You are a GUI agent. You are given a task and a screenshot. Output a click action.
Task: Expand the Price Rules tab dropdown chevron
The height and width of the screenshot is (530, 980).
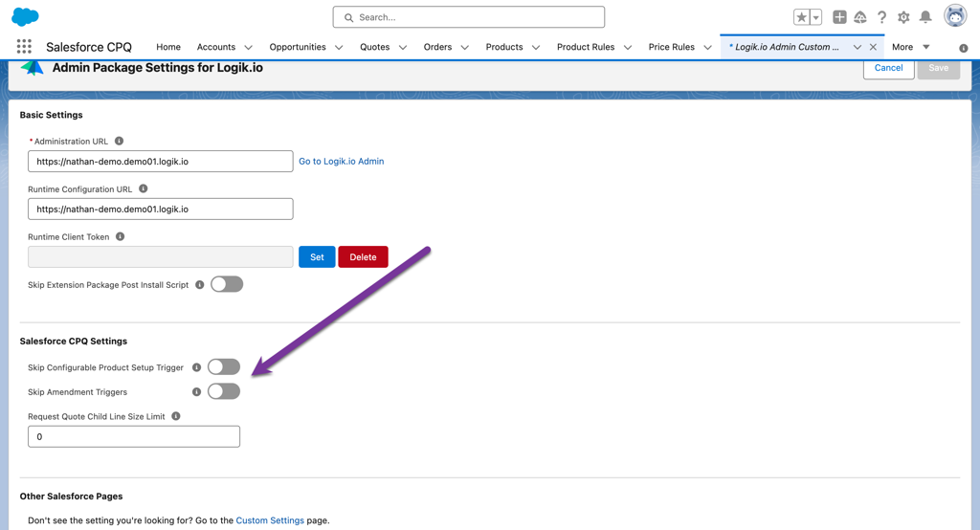pos(707,48)
